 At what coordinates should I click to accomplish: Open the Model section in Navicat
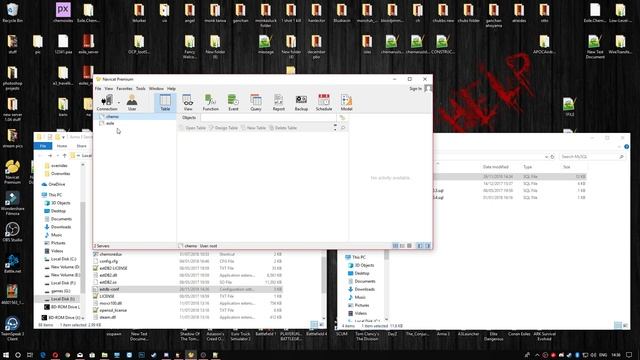click(x=346, y=102)
